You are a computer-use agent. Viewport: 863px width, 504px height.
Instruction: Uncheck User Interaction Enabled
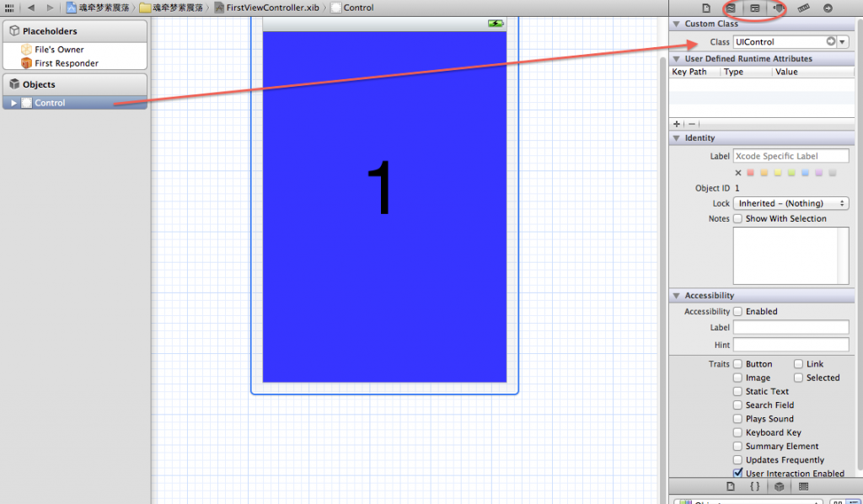point(737,473)
